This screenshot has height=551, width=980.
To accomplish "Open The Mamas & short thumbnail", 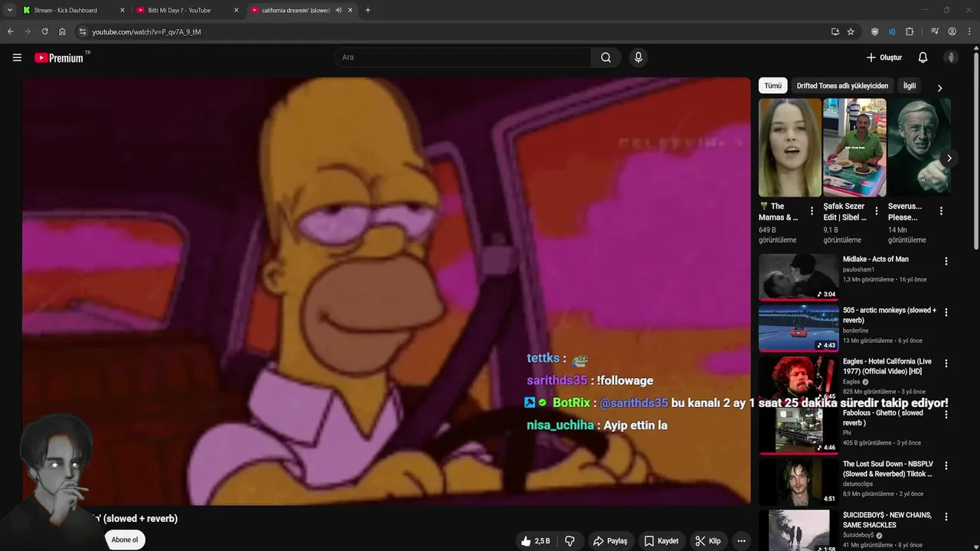I will click(790, 148).
